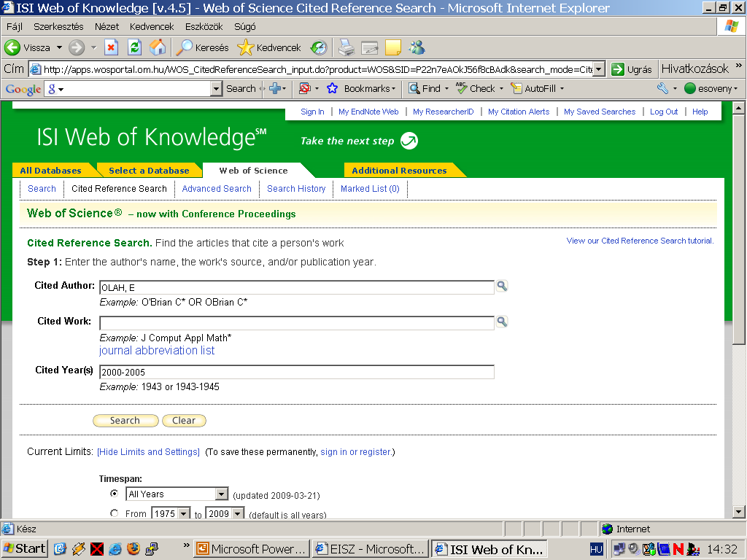Click the Cited Author lookup magnifier icon
This screenshot has height=560, width=747.
pyautogui.click(x=502, y=286)
